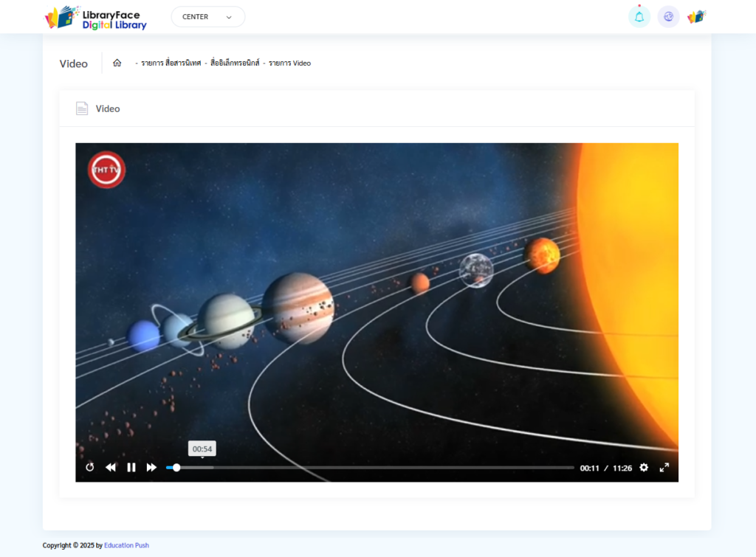Pause the playing video

tap(131, 467)
